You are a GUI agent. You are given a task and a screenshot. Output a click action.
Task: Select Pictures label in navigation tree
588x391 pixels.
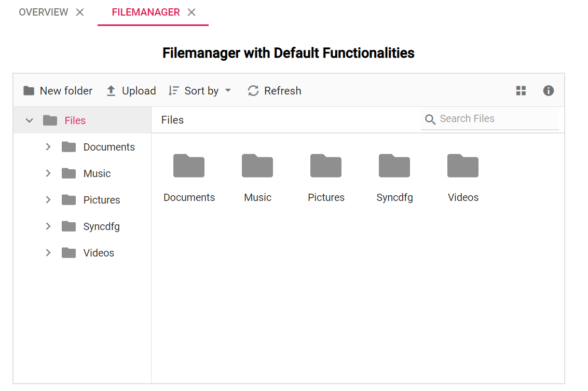tap(102, 200)
